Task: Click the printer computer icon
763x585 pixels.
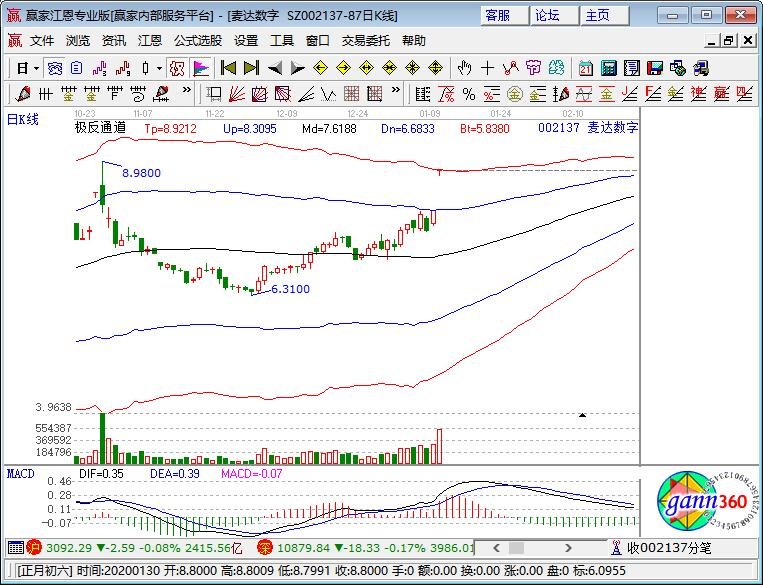Action: click(701, 68)
